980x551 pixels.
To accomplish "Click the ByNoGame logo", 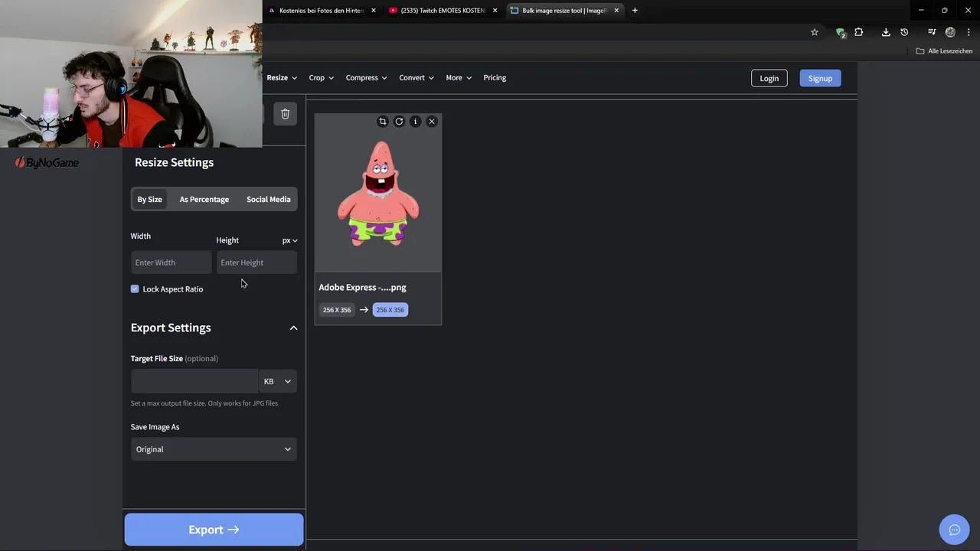I will [x=47, y=162].
